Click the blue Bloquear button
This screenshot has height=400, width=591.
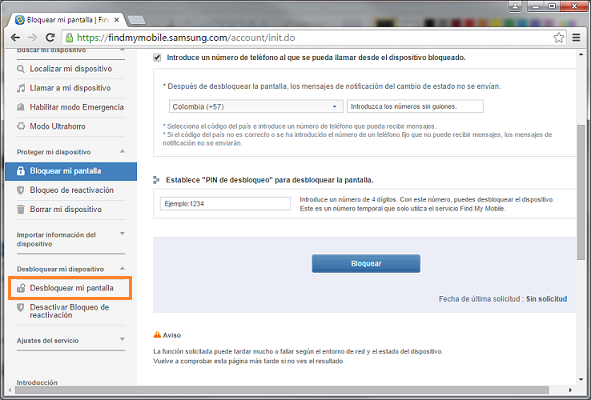366,264
